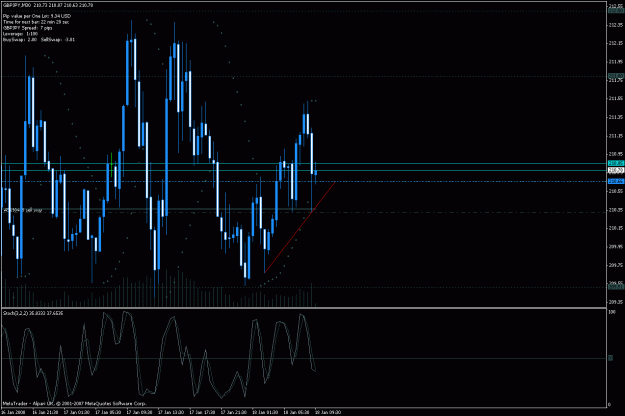Click the blue dashed line price tag
This screenshot has height=416, width=625.
coord(616,181)
